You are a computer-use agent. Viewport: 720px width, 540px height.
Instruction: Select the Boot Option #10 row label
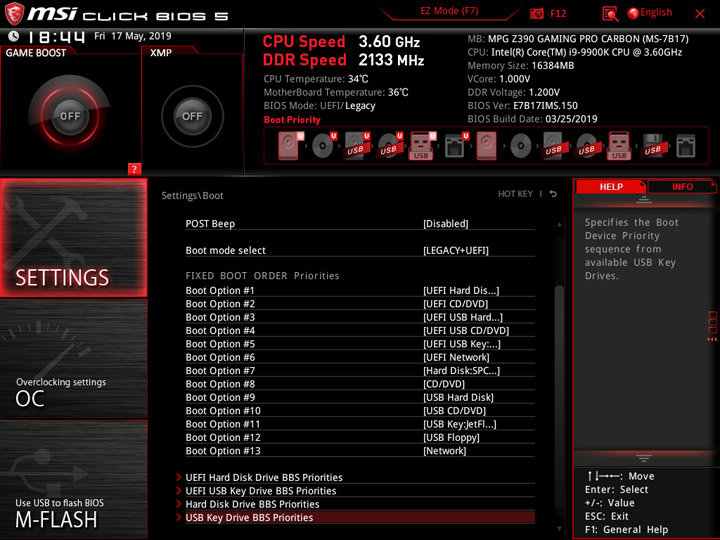click(x=223, y=411)
